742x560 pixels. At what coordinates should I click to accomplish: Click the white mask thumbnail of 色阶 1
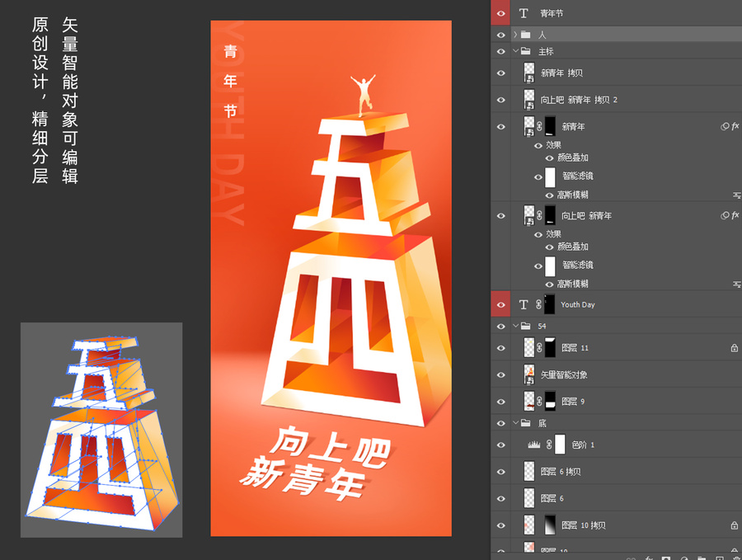pyautogui.click(x=559, y=445)
